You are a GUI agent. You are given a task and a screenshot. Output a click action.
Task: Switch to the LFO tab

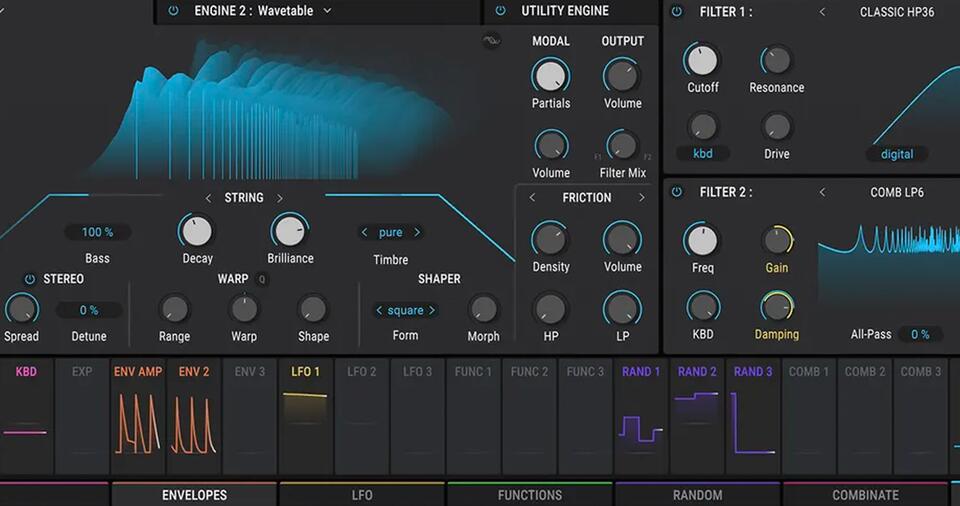pos(362,494)
